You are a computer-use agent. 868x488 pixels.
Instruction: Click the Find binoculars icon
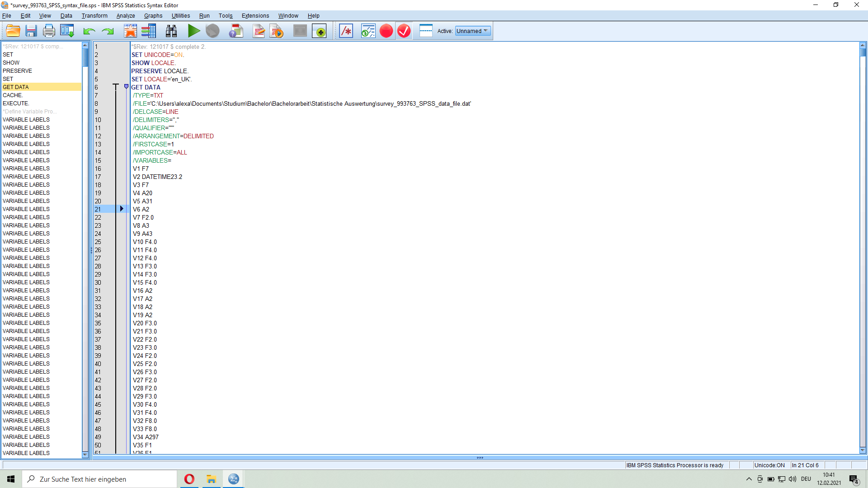click(171, 31)
